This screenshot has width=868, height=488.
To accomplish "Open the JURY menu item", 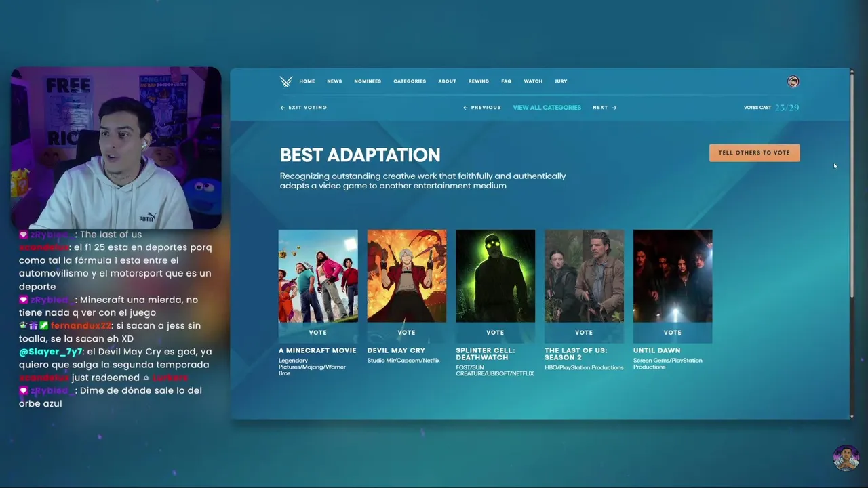I will click(561, 81).
